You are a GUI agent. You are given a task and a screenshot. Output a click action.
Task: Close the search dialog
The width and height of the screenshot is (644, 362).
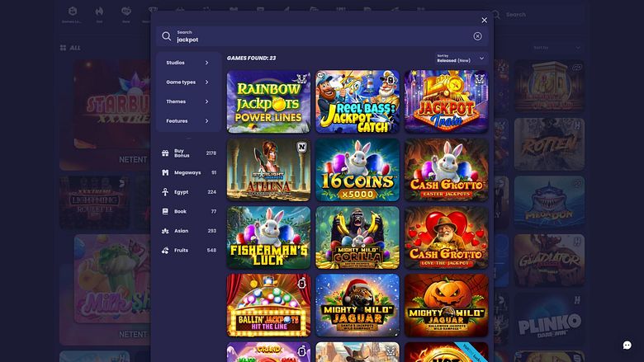[x=484, y=20]
